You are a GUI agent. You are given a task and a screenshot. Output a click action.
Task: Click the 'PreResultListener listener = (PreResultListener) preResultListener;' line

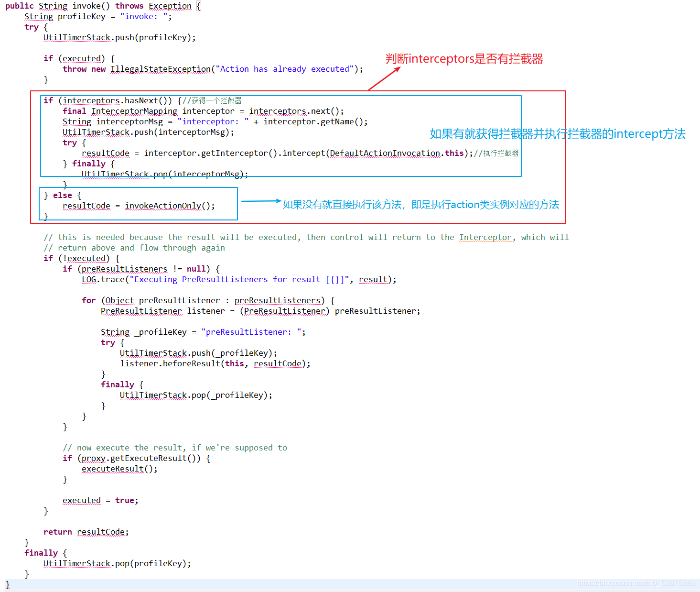260,311
